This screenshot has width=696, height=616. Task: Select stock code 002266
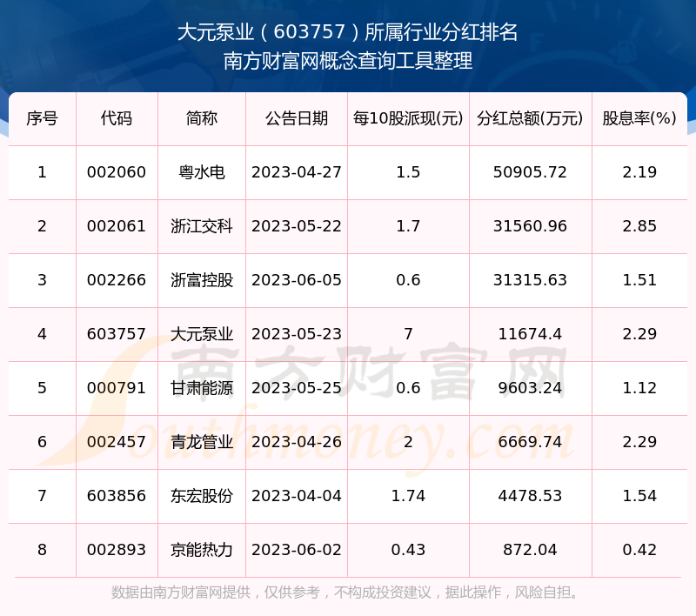tap(117, 280)
